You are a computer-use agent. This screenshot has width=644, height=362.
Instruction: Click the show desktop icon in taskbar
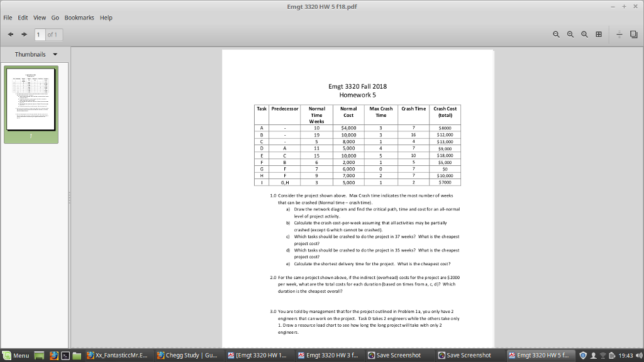pos(39,356)
